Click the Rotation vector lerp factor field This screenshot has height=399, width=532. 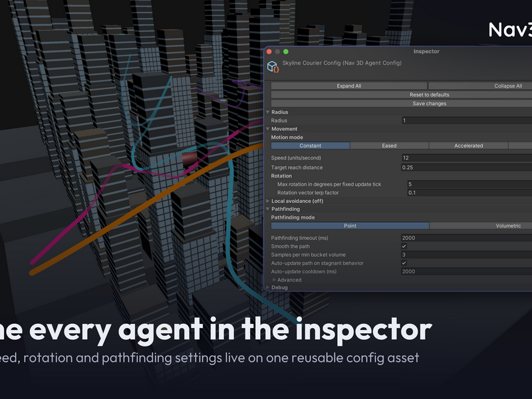[x=469, y=193]
